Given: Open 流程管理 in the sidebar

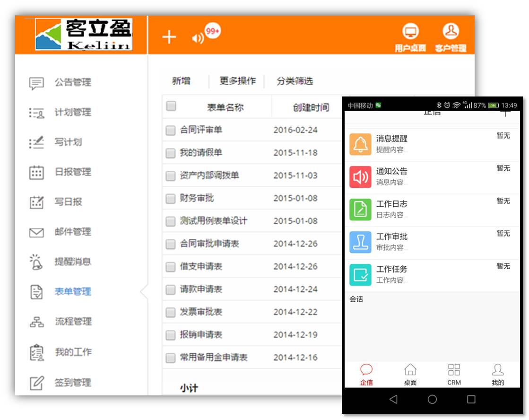Looking at the screenshot, I should (x=73, y=322).
